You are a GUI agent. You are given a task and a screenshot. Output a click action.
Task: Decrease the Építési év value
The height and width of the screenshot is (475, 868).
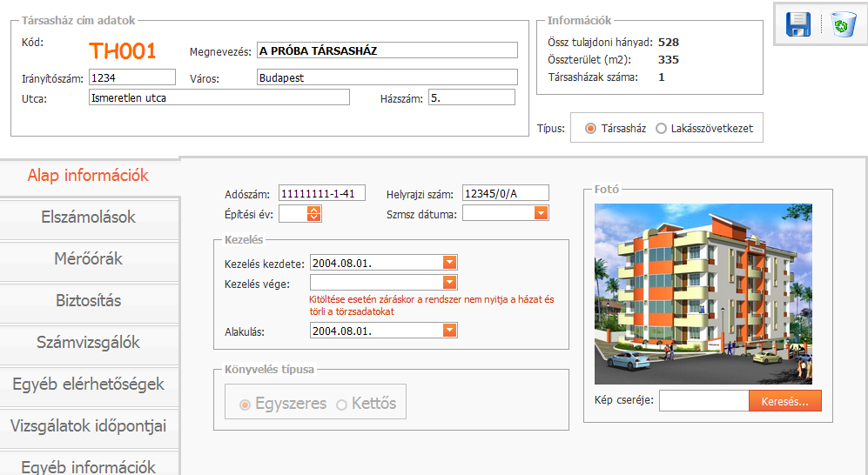pyautogui.click(x=314, y=217)
